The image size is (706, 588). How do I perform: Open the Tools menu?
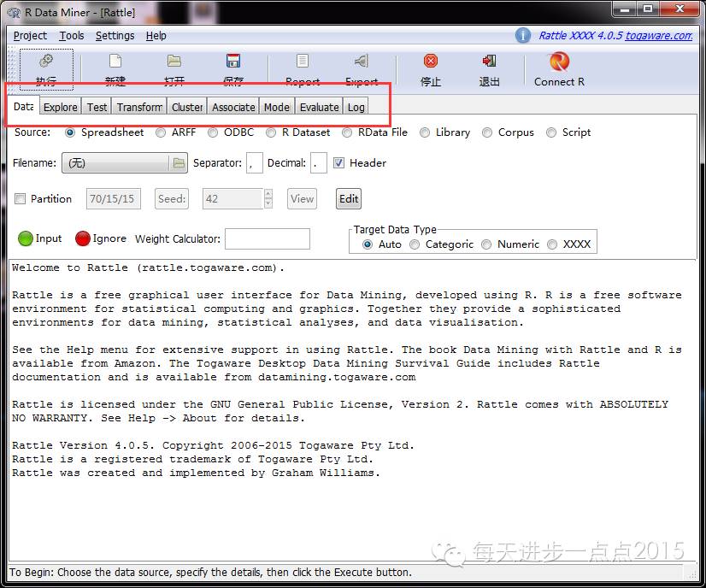click(x=72, y=36)
